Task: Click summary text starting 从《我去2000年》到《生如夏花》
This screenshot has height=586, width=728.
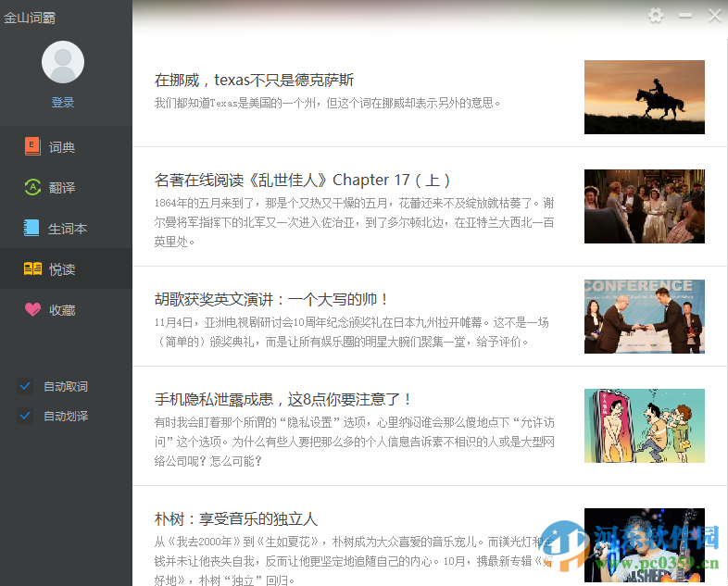Action: click(x=354, y=560)
